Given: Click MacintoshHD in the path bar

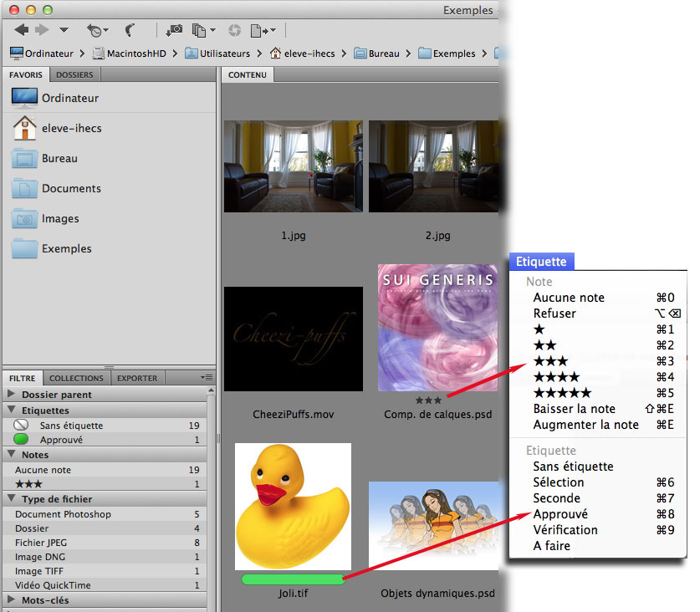Looking at the screenshot, I should click(x=129, y=54).
